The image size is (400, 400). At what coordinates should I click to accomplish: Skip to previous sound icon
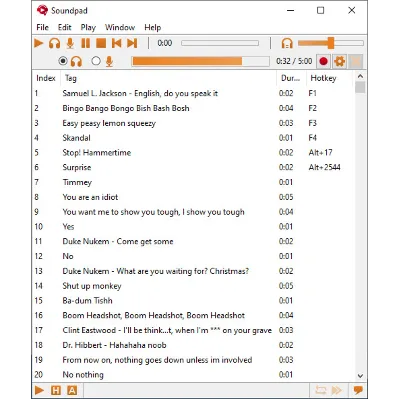(117, 43)
